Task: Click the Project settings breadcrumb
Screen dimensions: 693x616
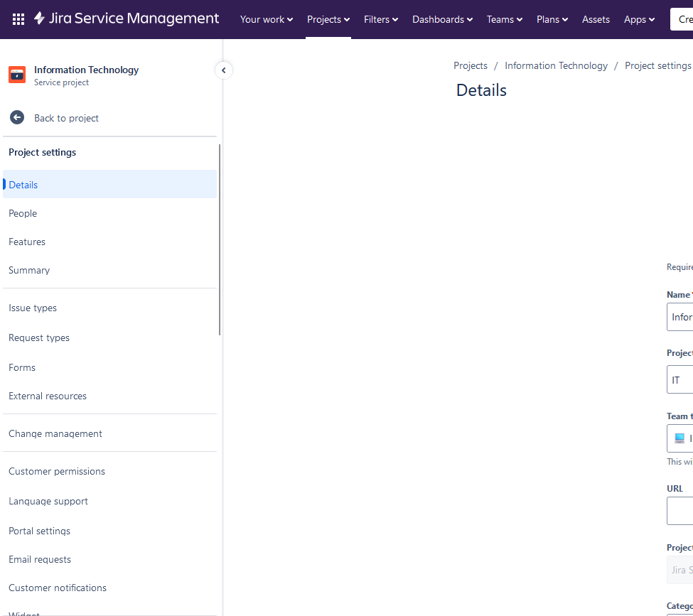Action: (x=658, y=65)
